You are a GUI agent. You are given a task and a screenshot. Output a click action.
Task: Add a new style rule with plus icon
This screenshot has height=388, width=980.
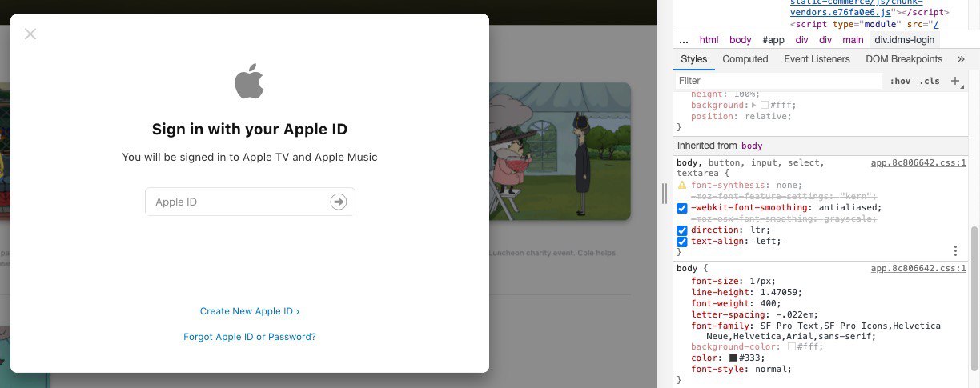click(x=955, y=81)
